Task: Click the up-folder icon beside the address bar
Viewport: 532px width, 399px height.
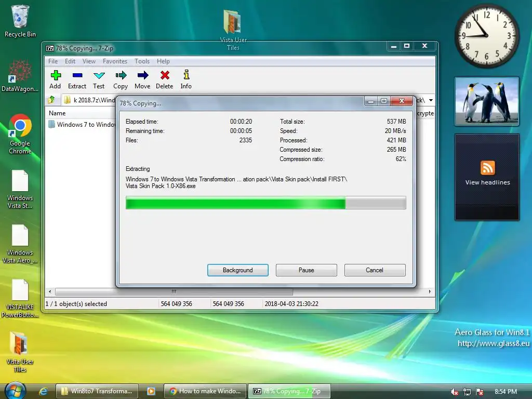Action: [x=51, y=100]
